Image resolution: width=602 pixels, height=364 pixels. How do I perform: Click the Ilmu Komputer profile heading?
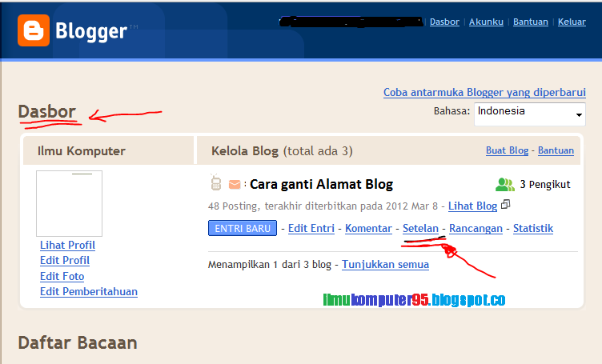(x=82, y=150)
